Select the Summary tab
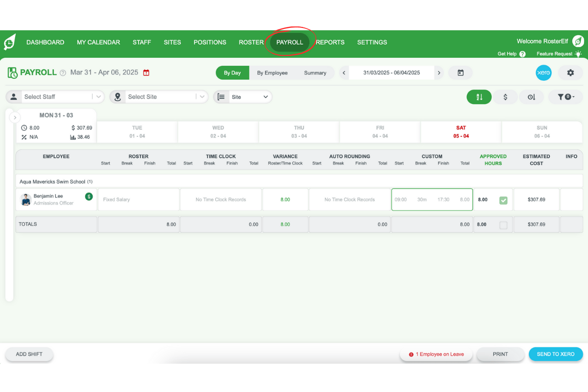Screen dimensions: 588x392 (x=315, y=73)
